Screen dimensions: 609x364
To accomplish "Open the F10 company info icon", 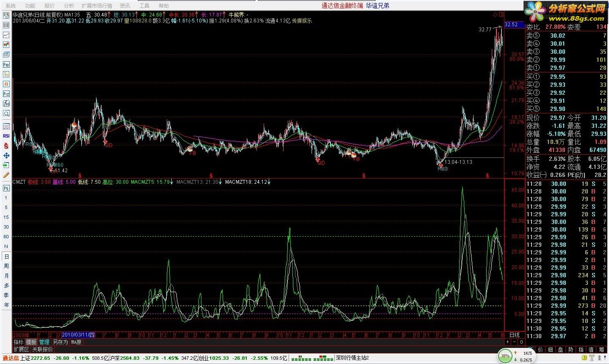I will [x=6, y=65].
